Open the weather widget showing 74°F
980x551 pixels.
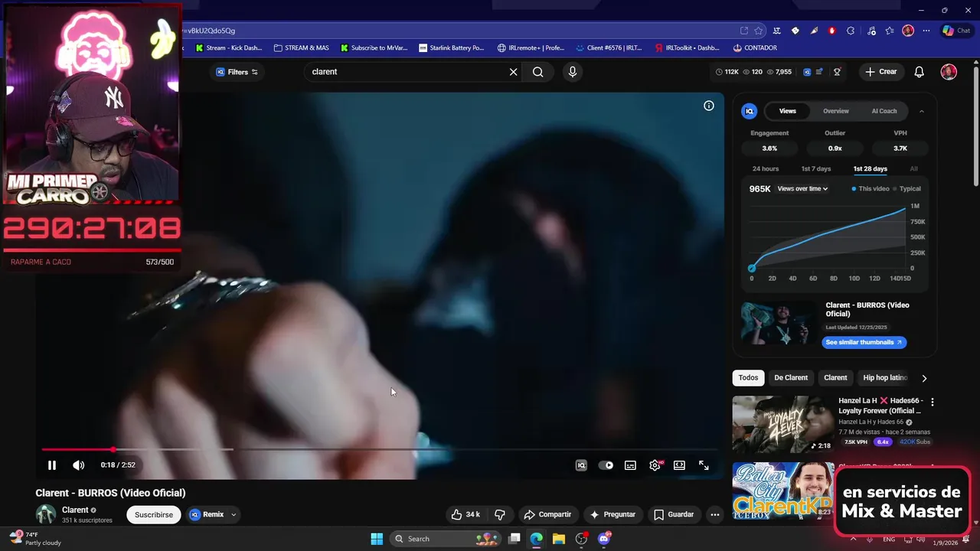click(x=35, y=539)
